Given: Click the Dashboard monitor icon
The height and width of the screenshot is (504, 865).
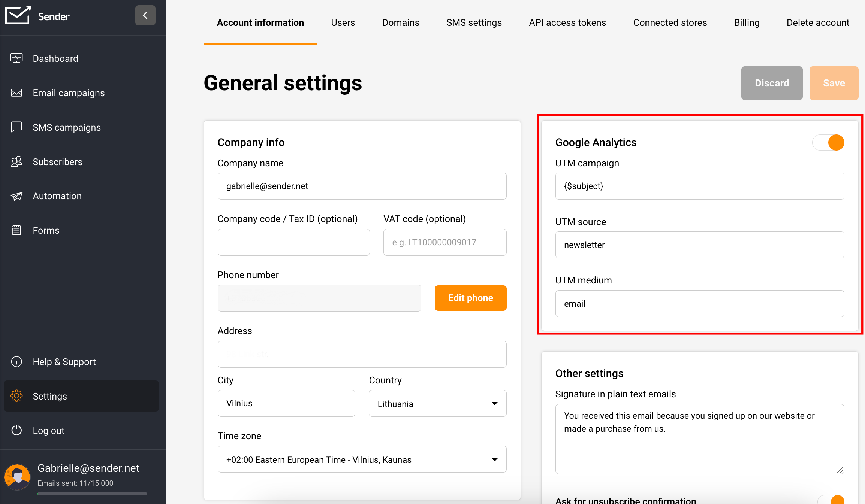Looking at the screenshot, I should point(16,58).
